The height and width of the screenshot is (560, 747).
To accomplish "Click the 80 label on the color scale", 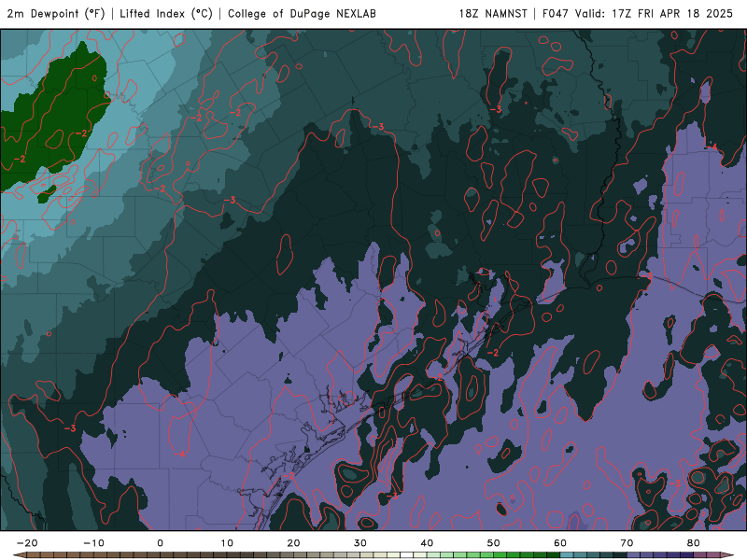I will 694,543.
